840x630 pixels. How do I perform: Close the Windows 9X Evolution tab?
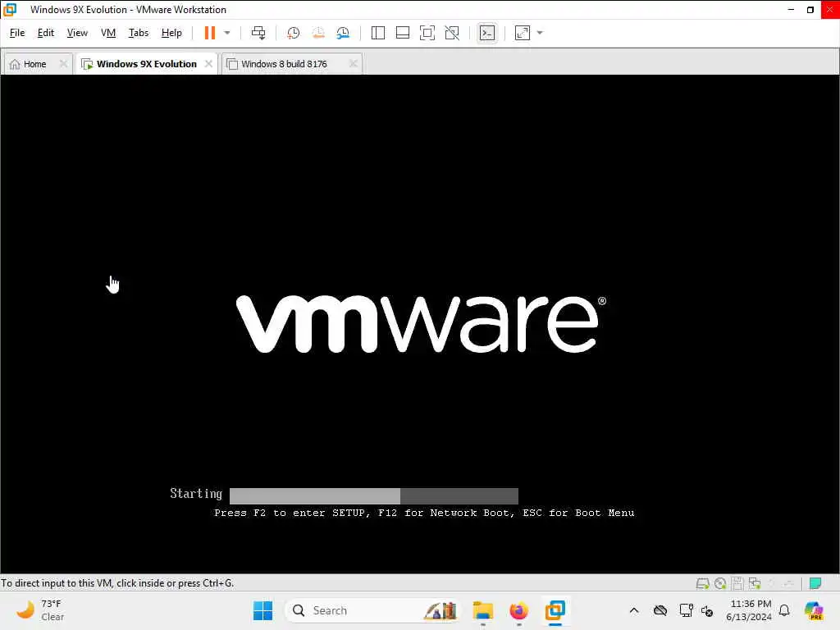[208, 64]
